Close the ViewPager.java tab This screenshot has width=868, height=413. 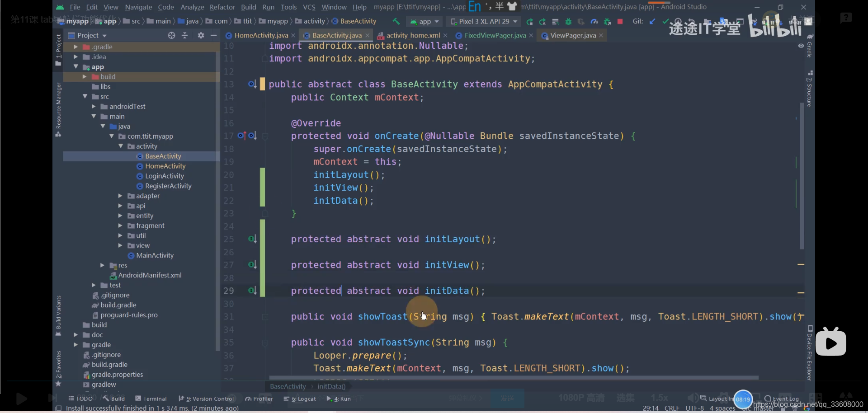(601, 35)
